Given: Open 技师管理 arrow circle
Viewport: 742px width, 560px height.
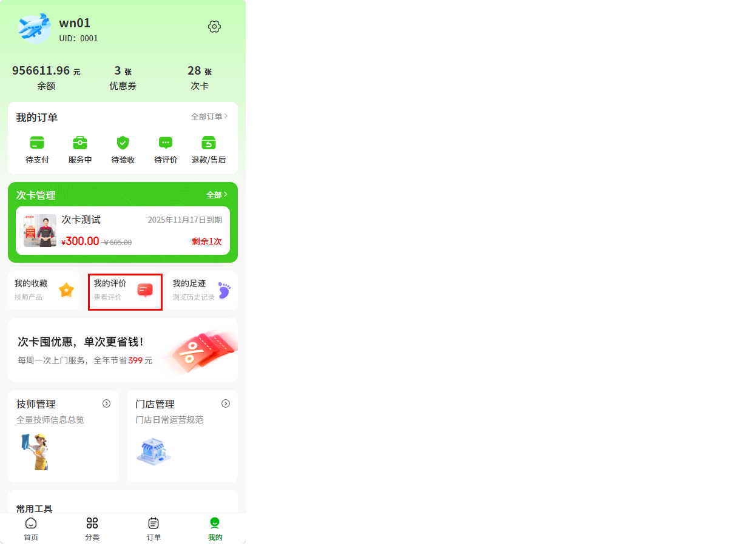Looking at the screenshot, I should click(106, 403).
